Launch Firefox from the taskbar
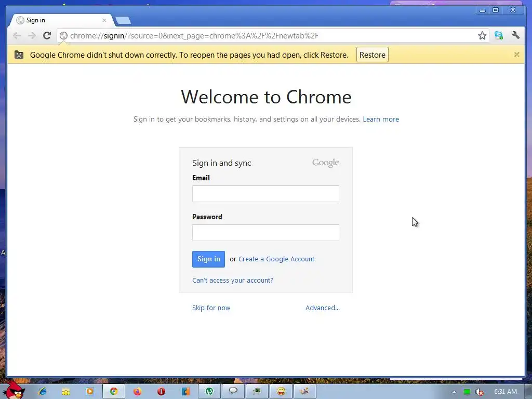The height and width of the screenshot is (399, 532). (137, 392)
